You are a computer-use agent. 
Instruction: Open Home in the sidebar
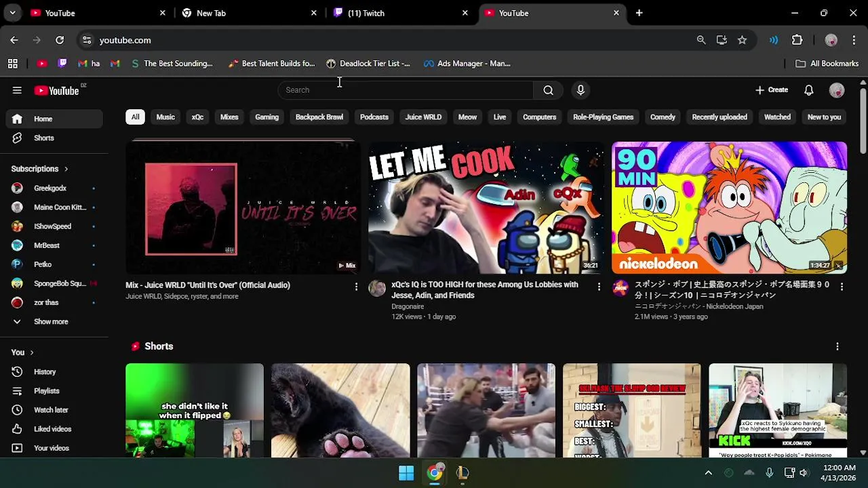pyautogui.click(x=54, y=119)
